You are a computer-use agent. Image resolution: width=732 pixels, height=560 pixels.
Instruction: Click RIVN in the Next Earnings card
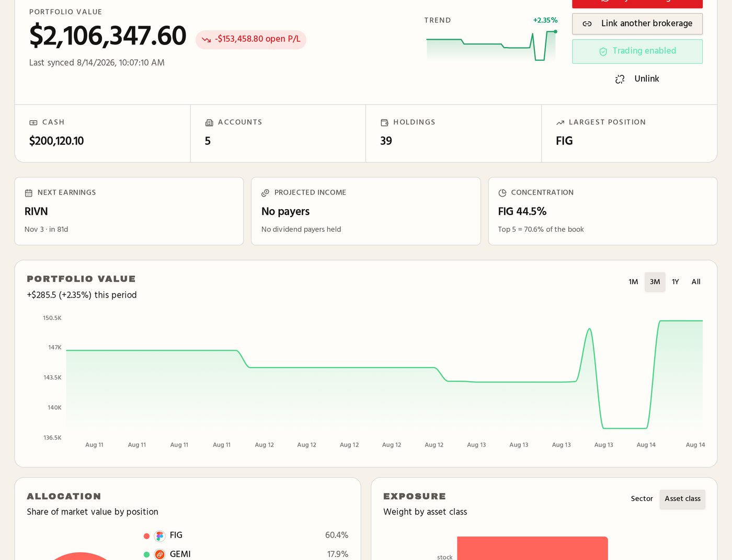pos(36,212)
